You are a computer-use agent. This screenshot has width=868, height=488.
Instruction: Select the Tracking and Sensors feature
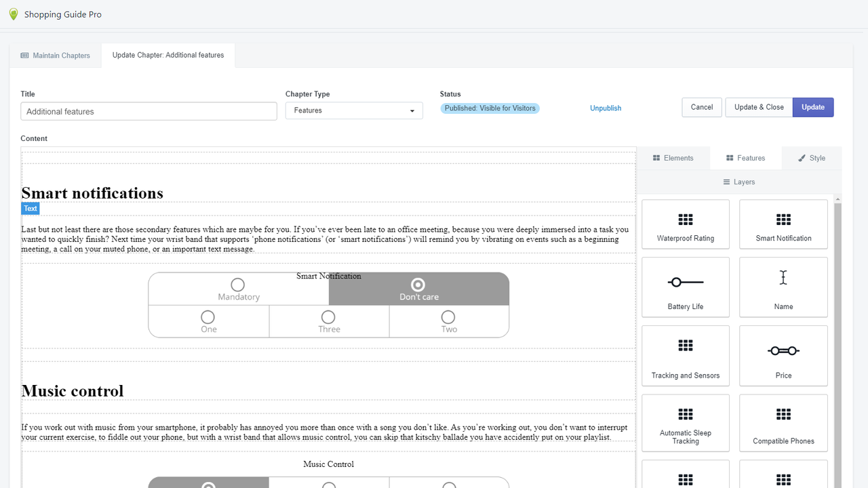pos(685,355)
